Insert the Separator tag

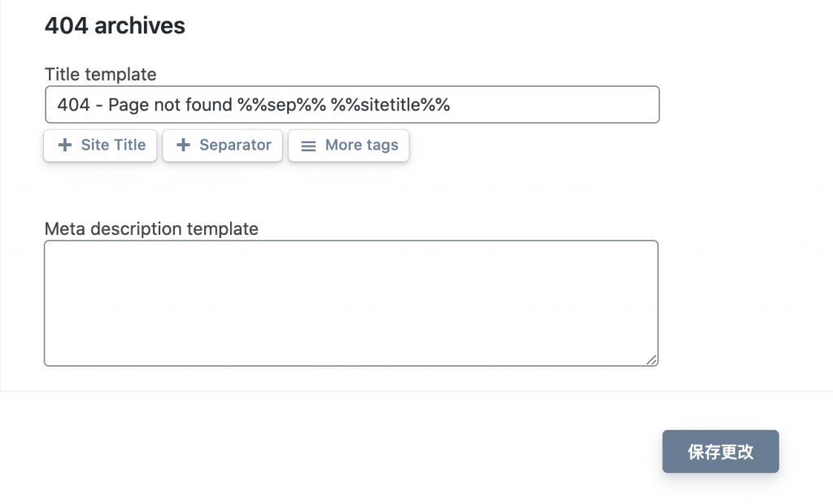(222, 146)
